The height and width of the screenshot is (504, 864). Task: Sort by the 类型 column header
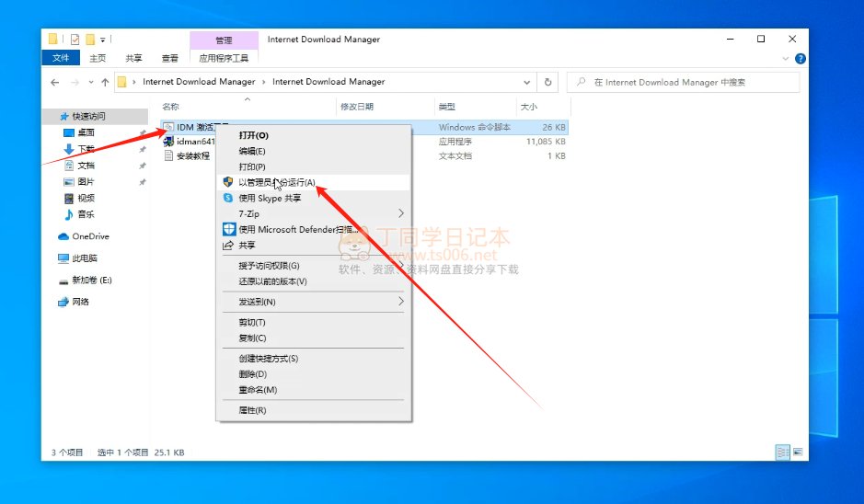pyautogui.click(x=447, y=107)
